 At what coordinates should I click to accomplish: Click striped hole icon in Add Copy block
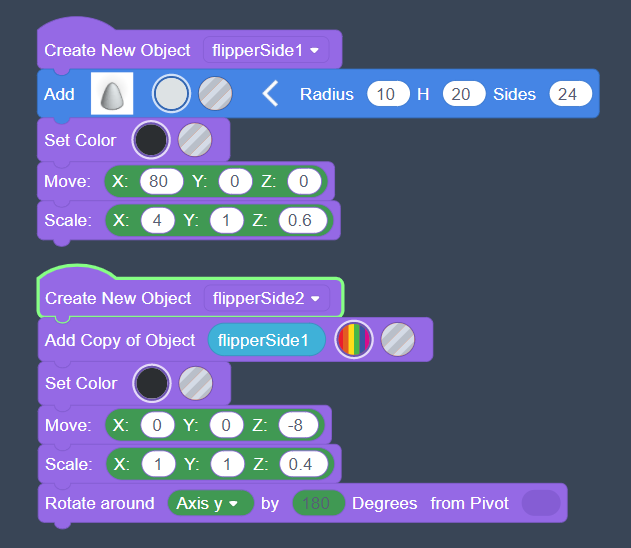point(398,340)
